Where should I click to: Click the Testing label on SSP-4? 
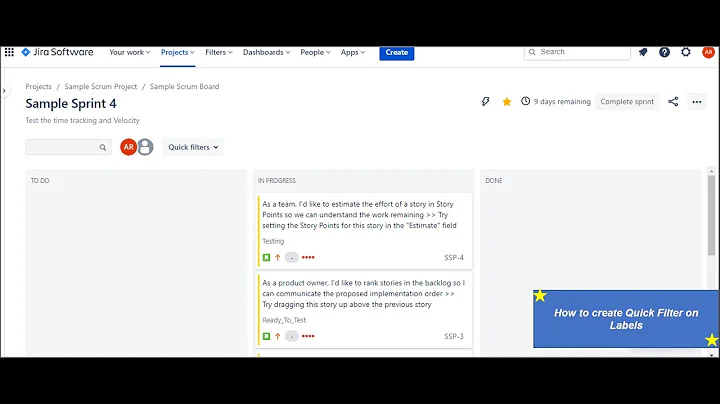[x=273, y=241]
